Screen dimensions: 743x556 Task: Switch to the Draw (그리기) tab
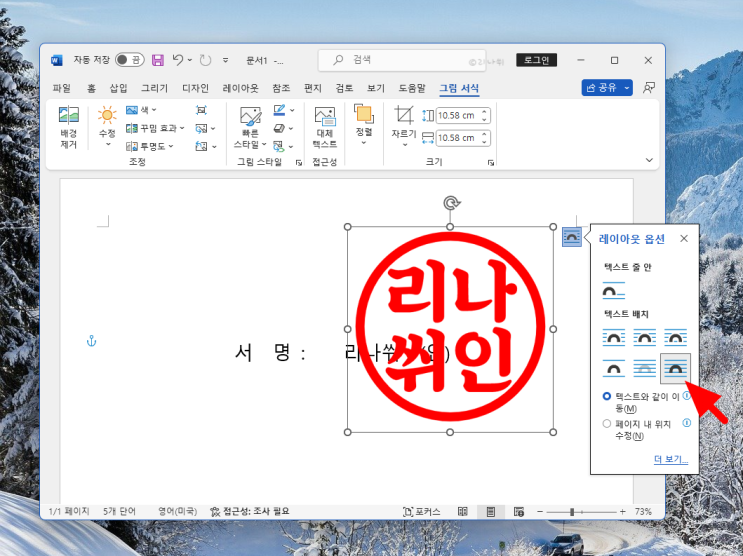[x=154, y=88]
